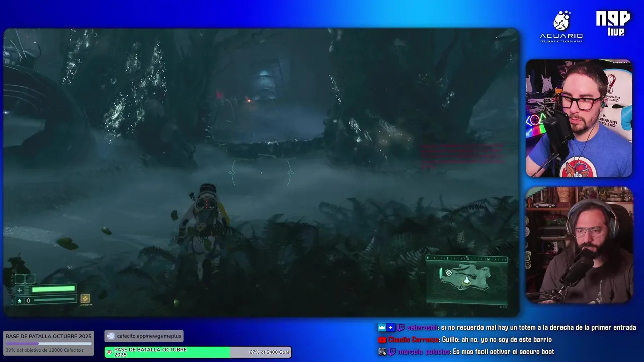Click the sebarashii username in chat

[x=423, y=327]
